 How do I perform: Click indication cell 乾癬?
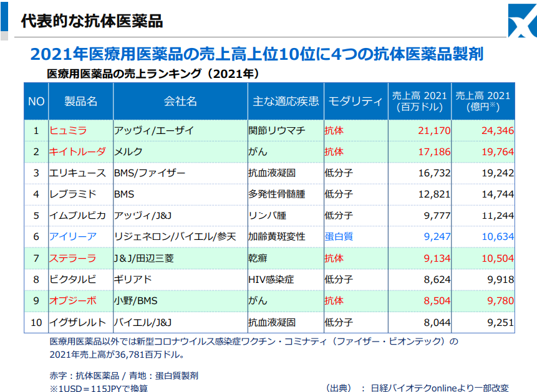(258, 258)
